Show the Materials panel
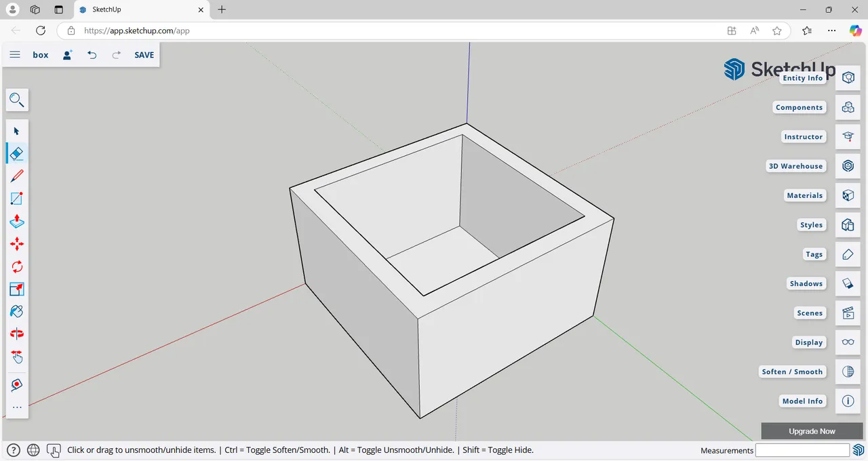Viewport: 868px width, 461px height. point(848,195)
